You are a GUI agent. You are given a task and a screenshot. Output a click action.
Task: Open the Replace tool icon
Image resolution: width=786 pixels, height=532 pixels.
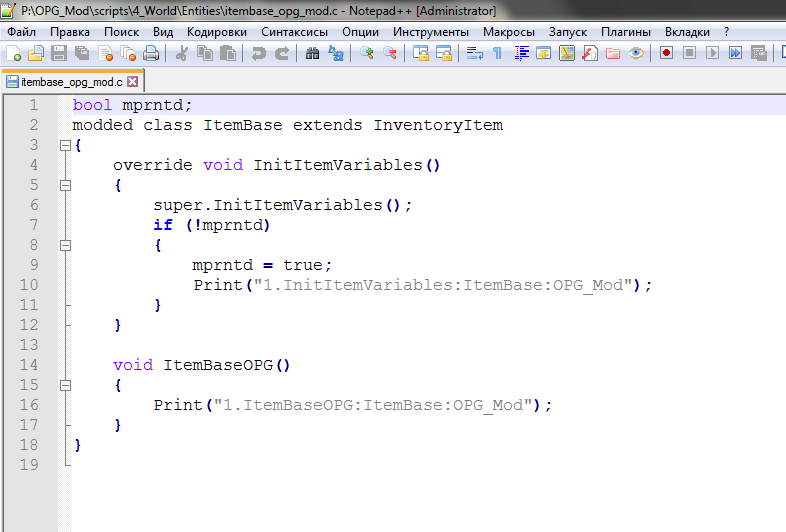click(336, 53)
